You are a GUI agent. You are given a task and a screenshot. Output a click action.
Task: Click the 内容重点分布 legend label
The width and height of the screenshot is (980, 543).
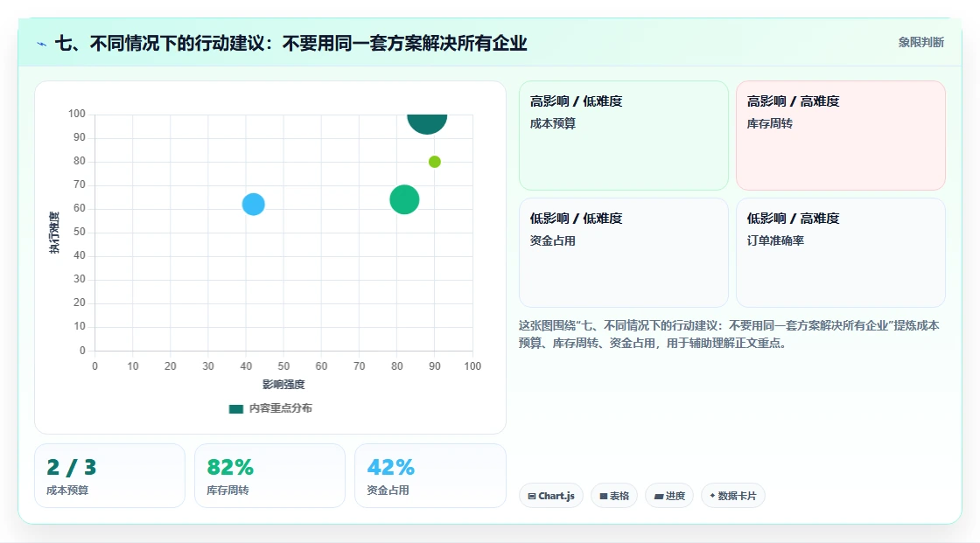tap(281, 408)
